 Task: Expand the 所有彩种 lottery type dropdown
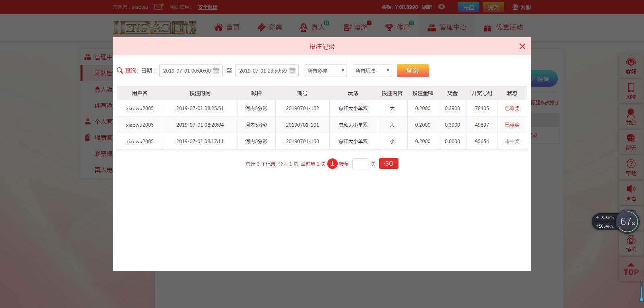(325, 71)
